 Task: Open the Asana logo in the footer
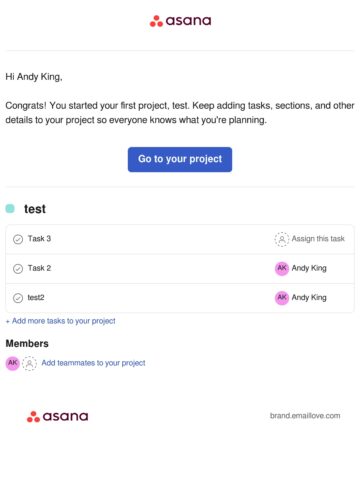click(57, 416)
